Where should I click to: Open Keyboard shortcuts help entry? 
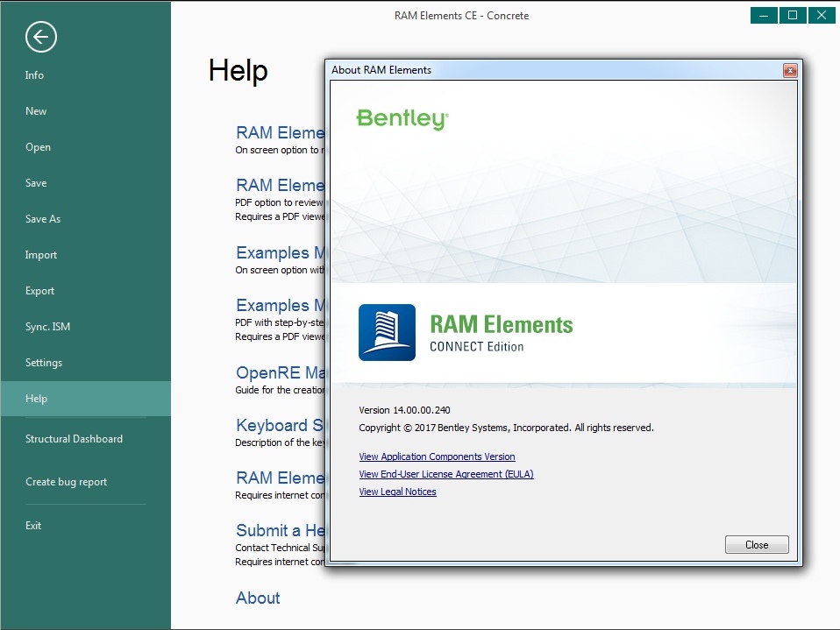tap(281, 426)
